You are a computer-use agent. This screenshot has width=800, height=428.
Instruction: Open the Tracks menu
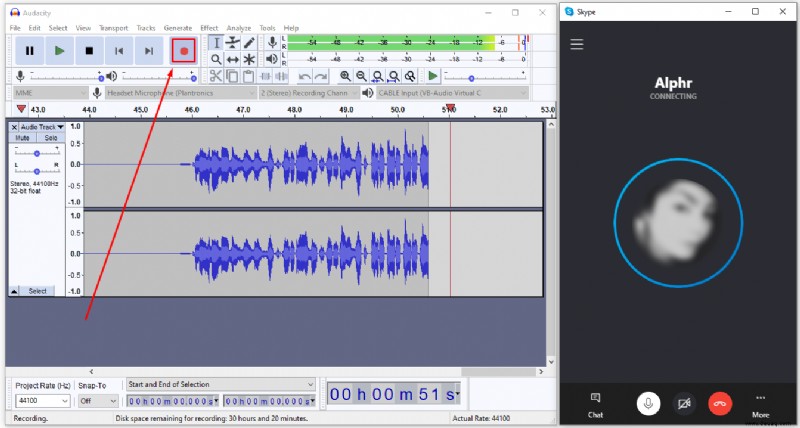(146, 28)
